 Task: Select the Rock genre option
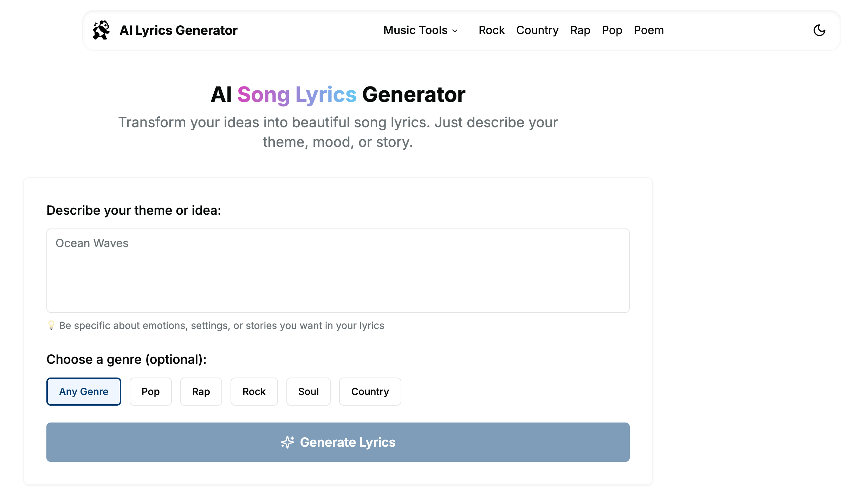click(x=254, y=392)
